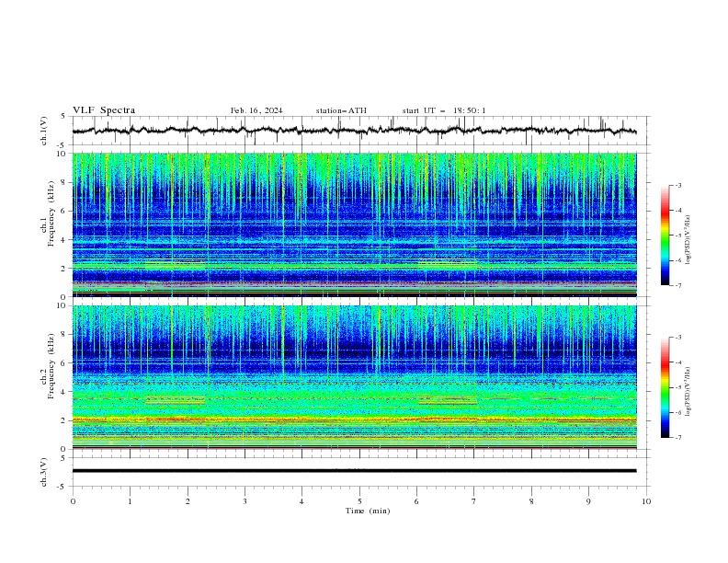Click the ch.1 spectrogram color scale bar
The image size is (728, 563).
(x=665, y=236)
